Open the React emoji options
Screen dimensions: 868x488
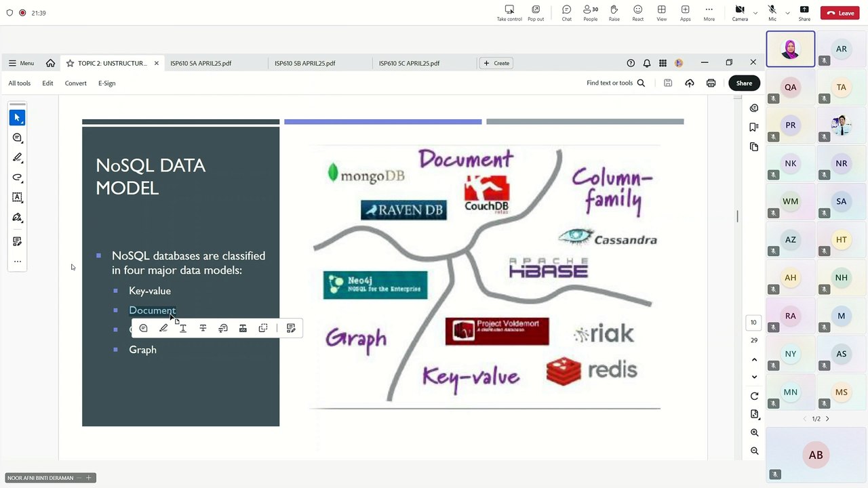tap(637, 12)
